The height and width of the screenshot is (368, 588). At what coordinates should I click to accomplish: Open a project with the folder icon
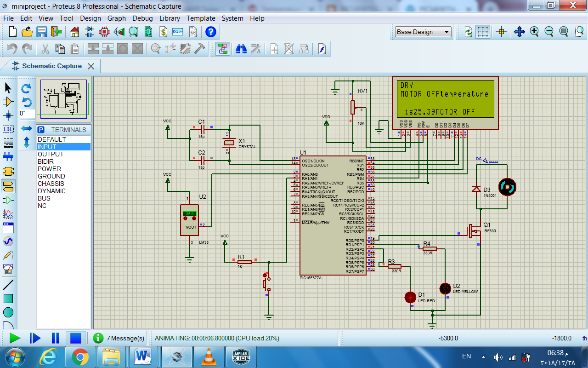point(27,32)
